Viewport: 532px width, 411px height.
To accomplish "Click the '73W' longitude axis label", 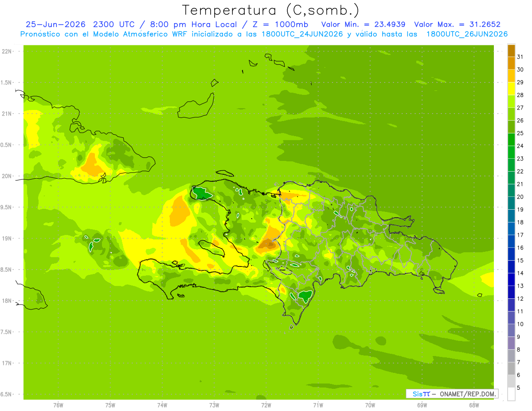I will (x=214, y=405).
